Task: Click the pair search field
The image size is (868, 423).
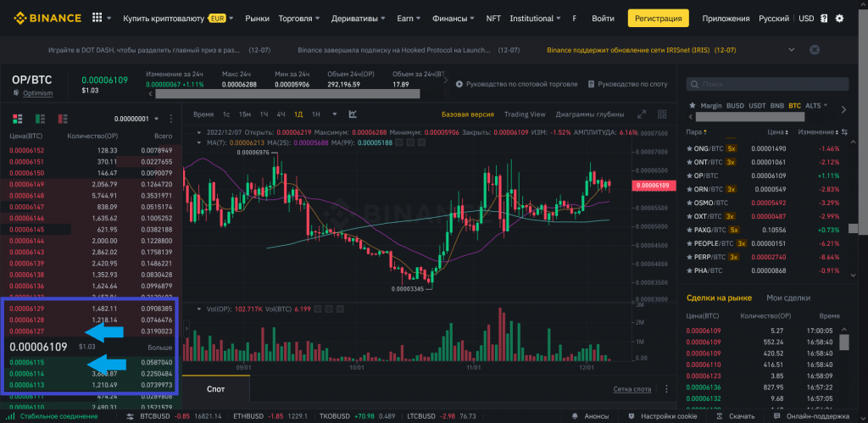Action: tap(767, 85)
